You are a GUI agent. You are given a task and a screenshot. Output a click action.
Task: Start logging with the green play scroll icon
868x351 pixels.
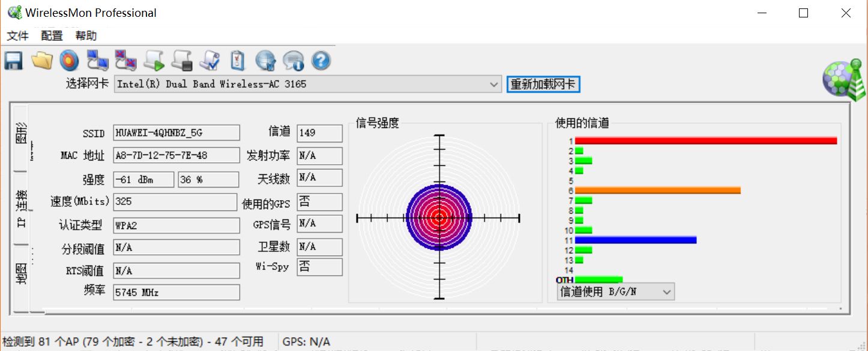[x=153, y=61]
